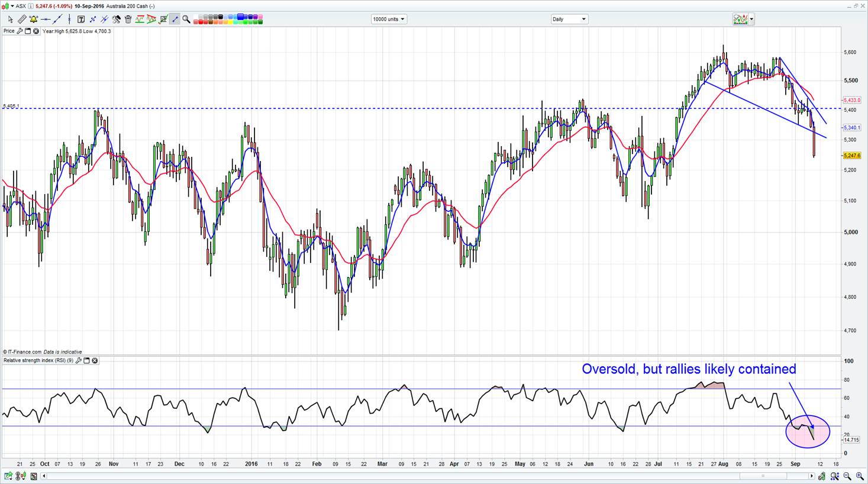The width and height of the screenshot is (868, 484).
Task: Open the alarm bell alert tool
Action: tap(34, 20)
